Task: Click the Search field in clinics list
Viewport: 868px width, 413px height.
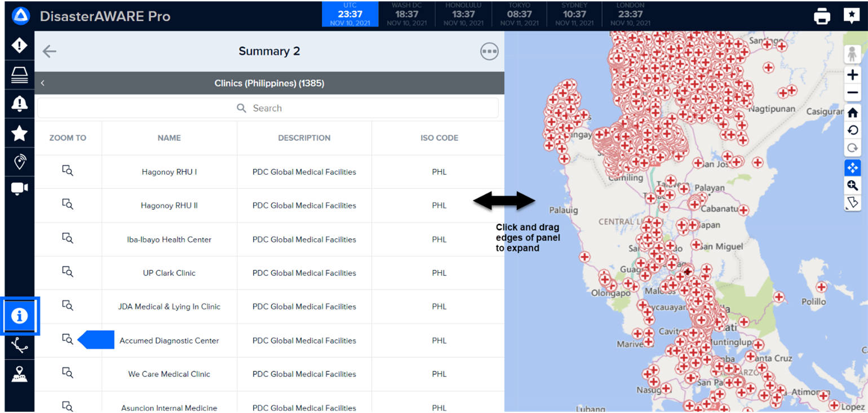Action: pos(268,108)
